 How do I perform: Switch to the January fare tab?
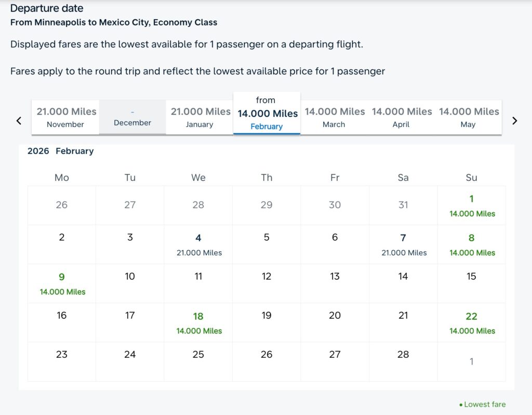pos(199,117)
